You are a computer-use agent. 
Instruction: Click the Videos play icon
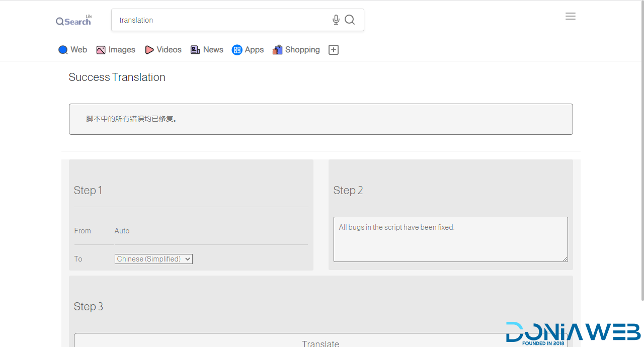point(149,50)
